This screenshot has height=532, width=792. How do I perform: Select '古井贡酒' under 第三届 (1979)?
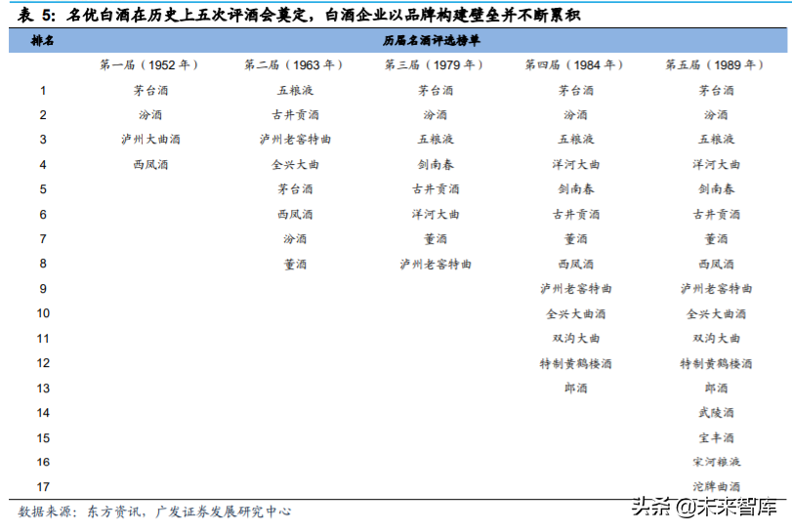pyautogui.click(x=436, y=189)
